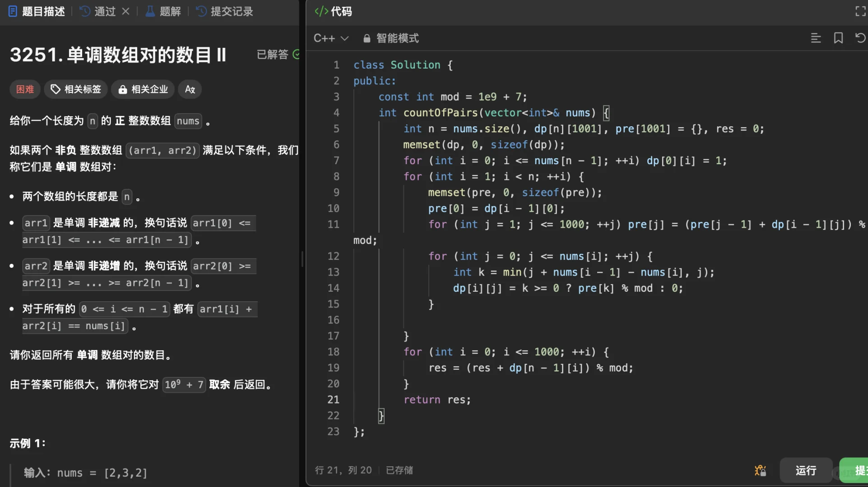This screenshot has width=868, height=487.
Task: Click the lock icon beside 智能模式
Action: tap(367, 39)
